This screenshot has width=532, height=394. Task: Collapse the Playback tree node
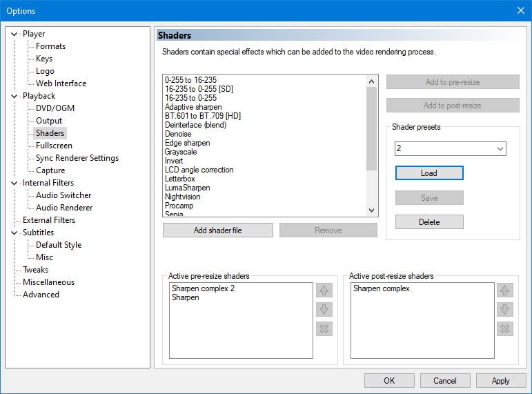click(x=14, y=96)
